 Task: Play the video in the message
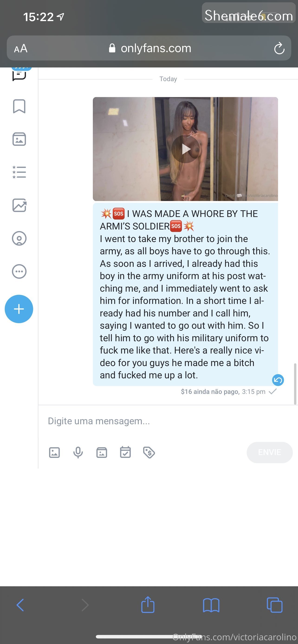click(x=185, y=149)
